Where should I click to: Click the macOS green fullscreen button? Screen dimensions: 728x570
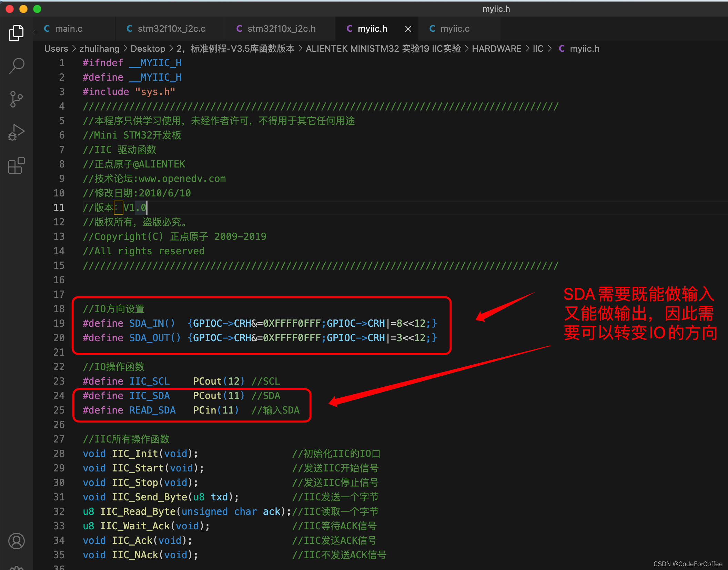37,9
